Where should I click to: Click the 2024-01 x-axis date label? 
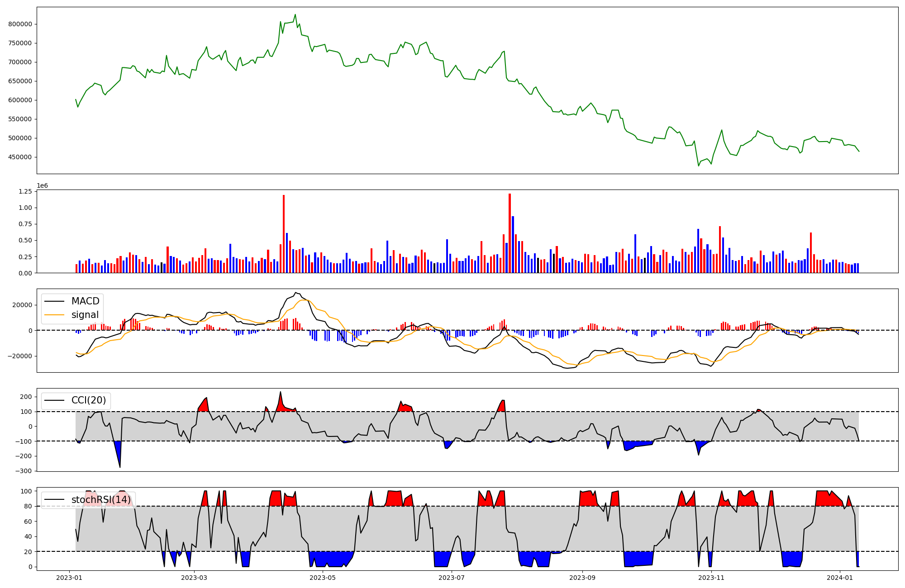click(840, 578)
